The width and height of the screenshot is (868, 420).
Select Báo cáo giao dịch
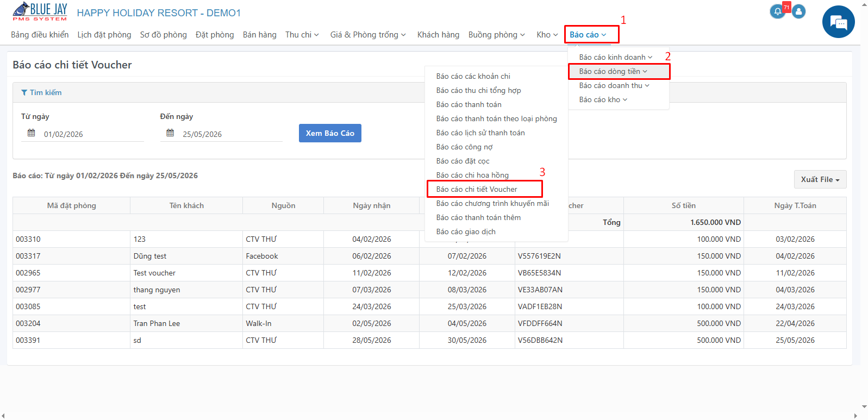click(466, 231)
